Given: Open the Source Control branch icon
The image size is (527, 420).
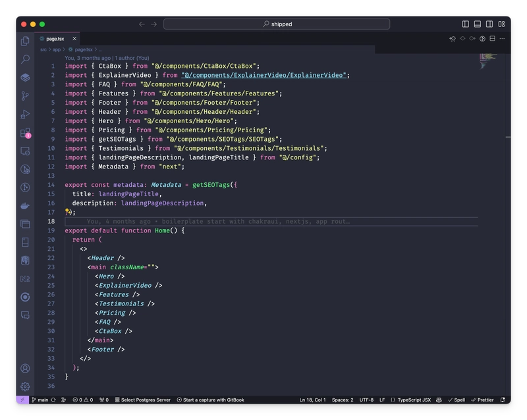Looking at the screenshot, I should pos(25,96).
